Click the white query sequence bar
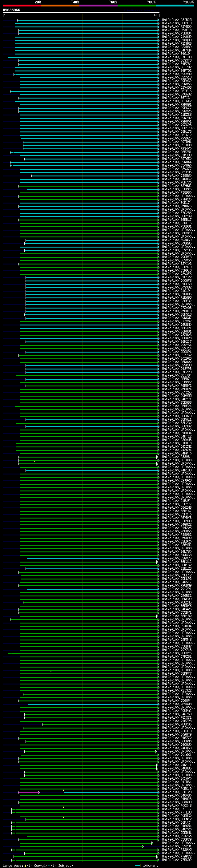This screenshot has width=197, height=868. pos(81,12)
